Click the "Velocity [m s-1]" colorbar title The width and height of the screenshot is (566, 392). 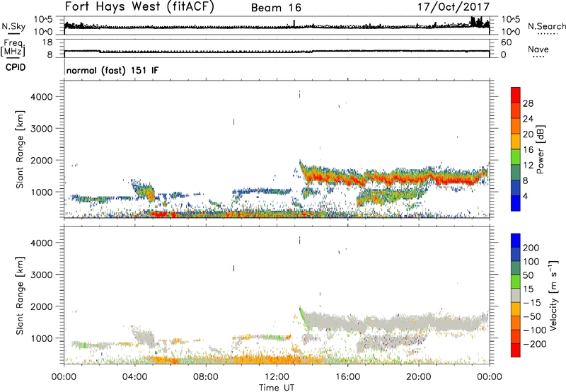[x=553, y=295]
